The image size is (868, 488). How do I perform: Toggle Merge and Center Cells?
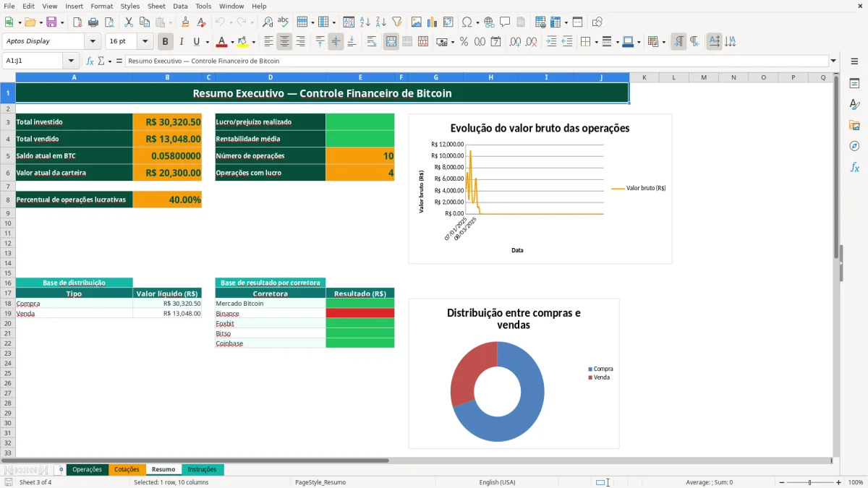[x=391, y=42]
